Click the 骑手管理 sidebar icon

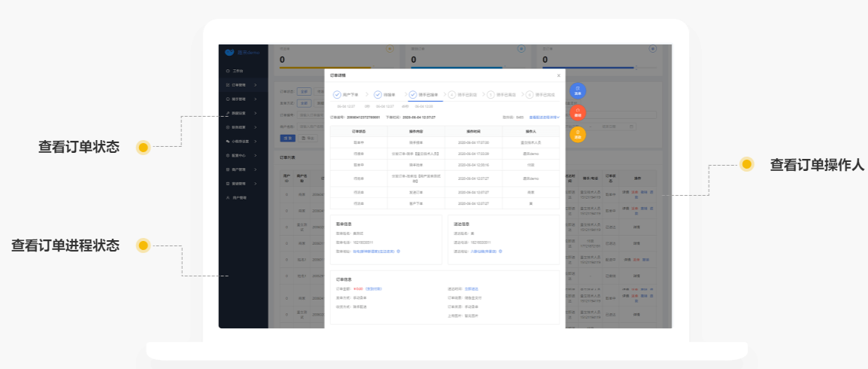click(x=227, y=99)
